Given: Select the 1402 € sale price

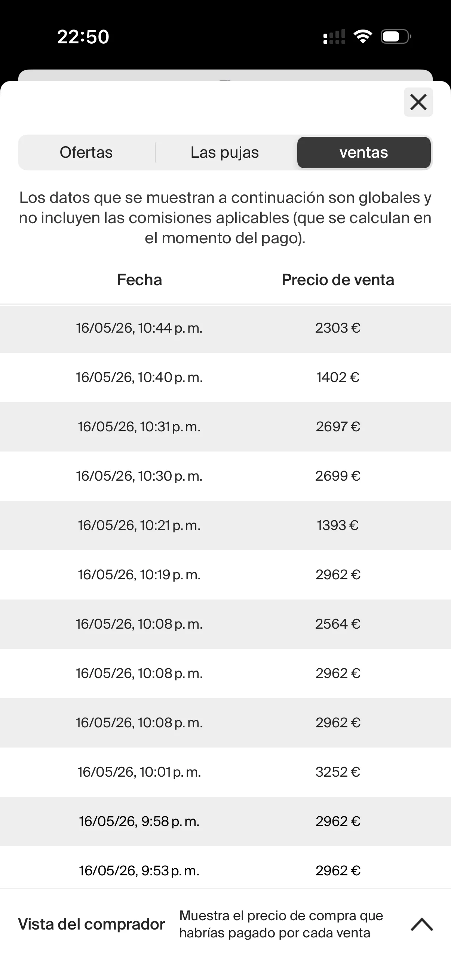Looking at the screenshot, I should [x=338, y=377].
